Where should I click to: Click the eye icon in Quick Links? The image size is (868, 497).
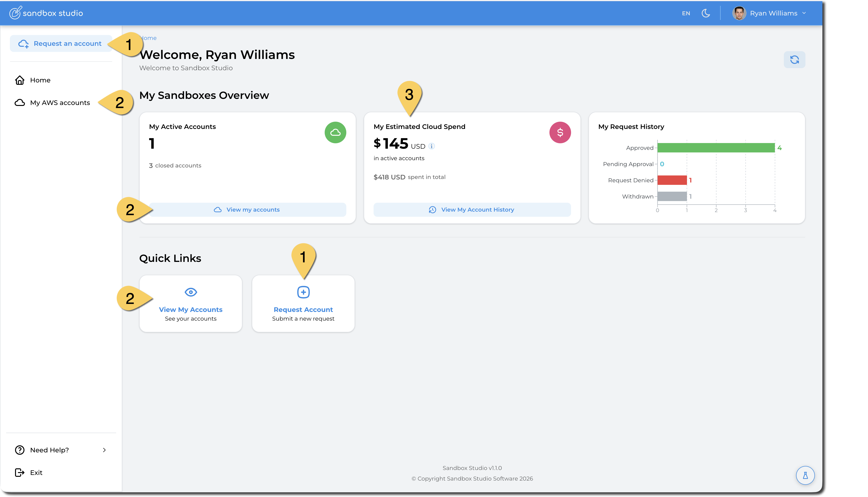[x=191, y=292]
